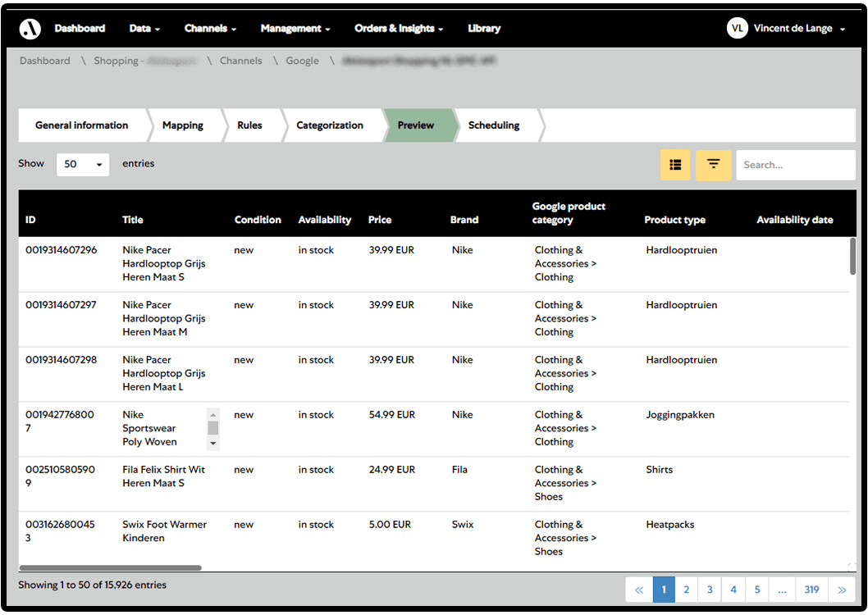Sort by Google product category header
Image resolution: width=868 pixels, height=615 pixels.
point(569,213)
